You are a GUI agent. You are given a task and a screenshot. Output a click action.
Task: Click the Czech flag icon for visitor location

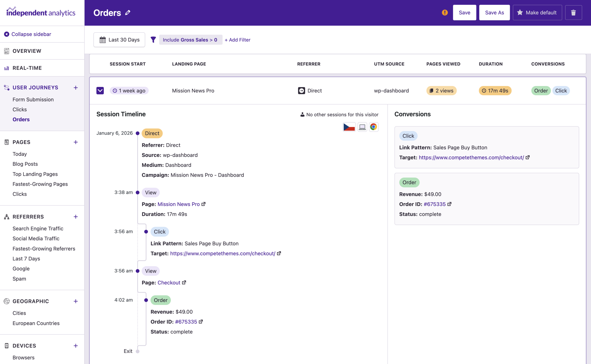pyautogui.click(x=349, y=127)
